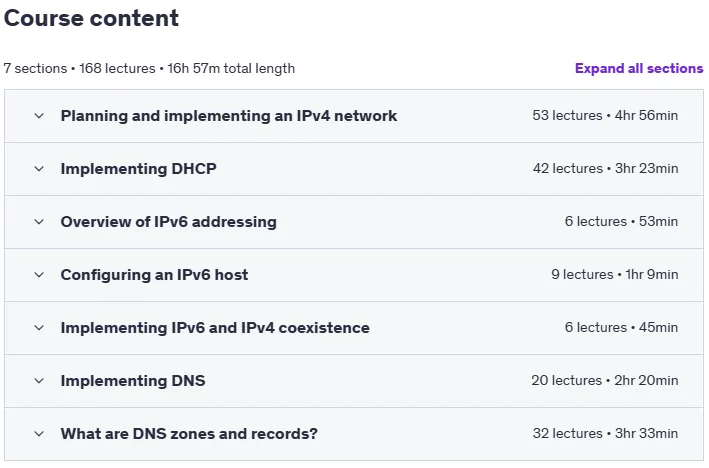The height and width of the screenshot is (468, 709).
Task: Select the Planning and implementing an IPv4 network title
Action: [229, 116]
